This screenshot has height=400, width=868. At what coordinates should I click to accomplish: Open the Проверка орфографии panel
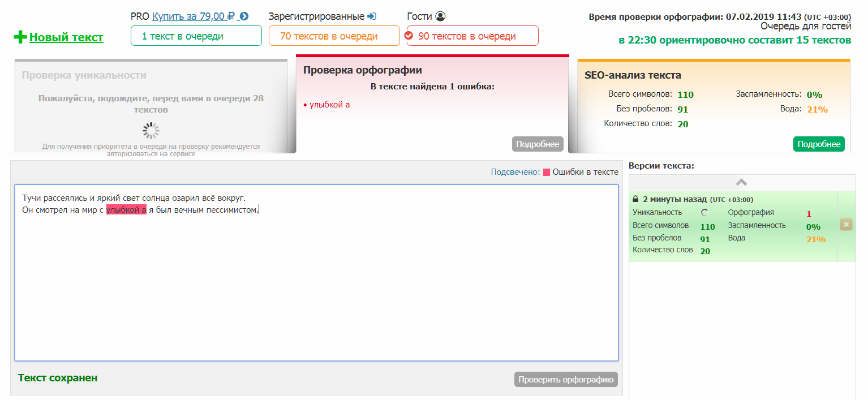(x=363, y=70)
